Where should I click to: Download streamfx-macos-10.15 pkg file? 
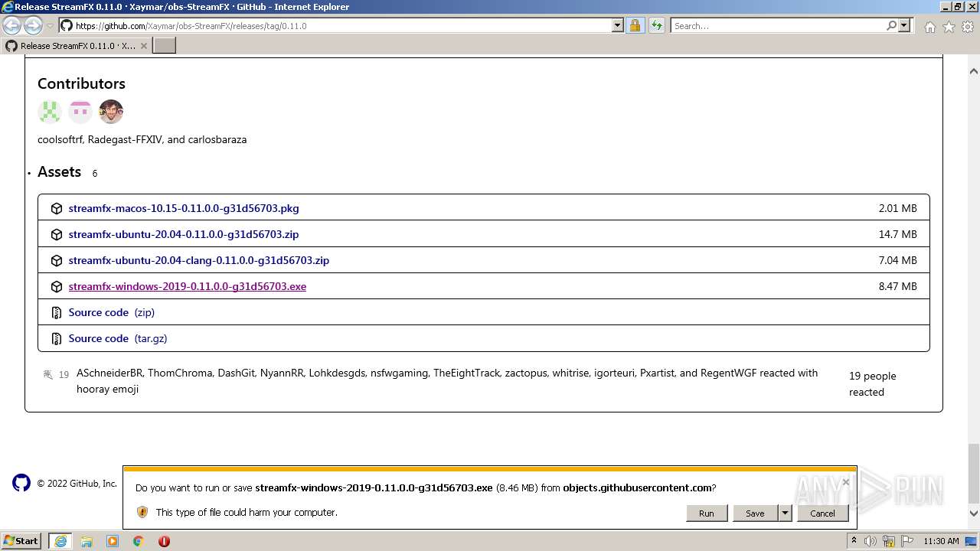(184, 208)
